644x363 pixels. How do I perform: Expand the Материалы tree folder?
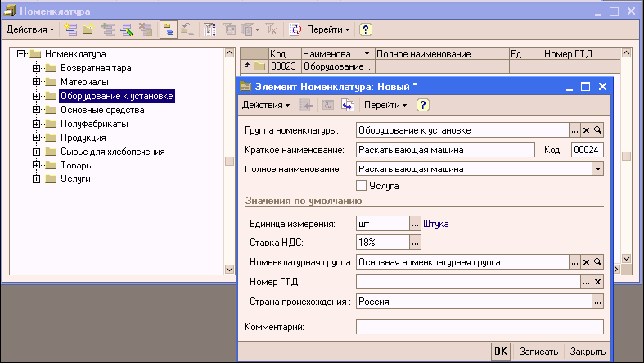36,82
